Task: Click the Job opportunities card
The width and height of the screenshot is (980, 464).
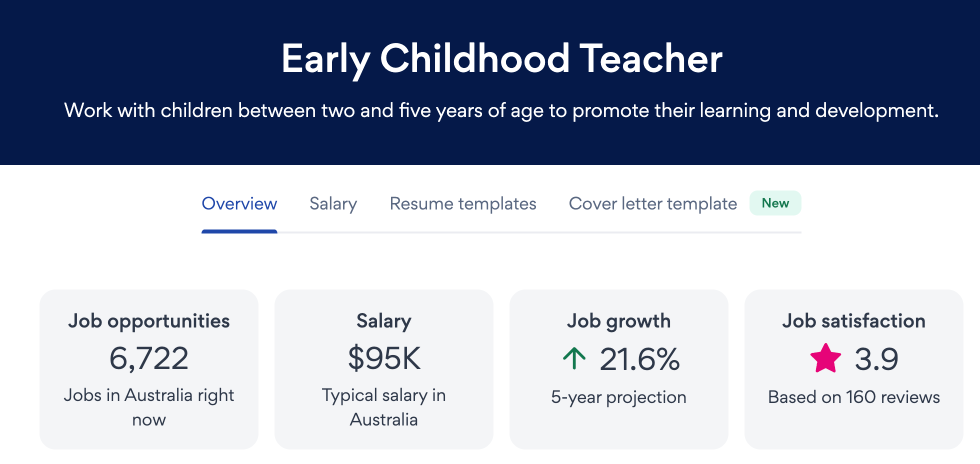Action: click(x=149, y=369)
